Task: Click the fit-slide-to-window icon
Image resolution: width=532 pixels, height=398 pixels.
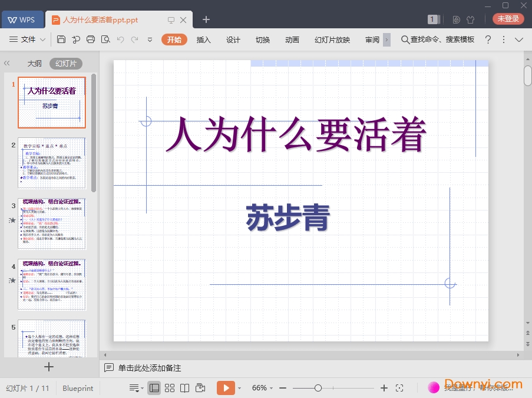Action: (400, 388)
